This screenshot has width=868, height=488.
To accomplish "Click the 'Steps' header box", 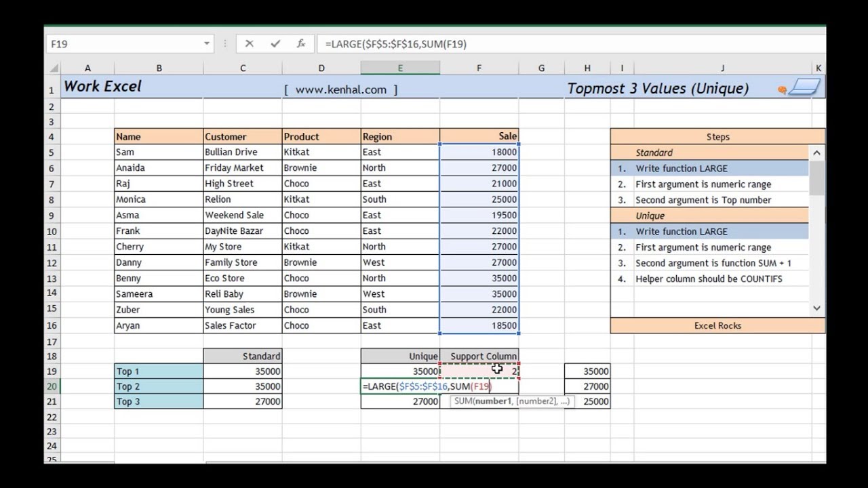I will 717,137.
